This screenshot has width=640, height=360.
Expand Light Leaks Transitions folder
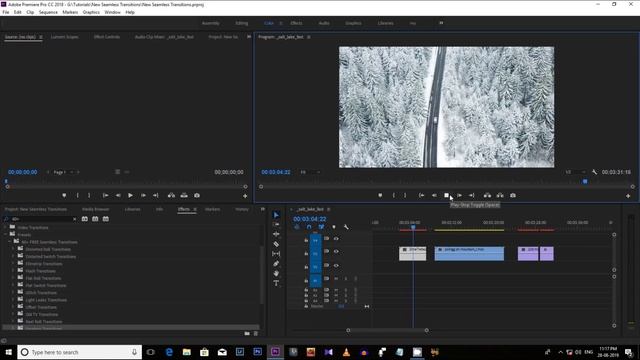[x=13, y=300]
